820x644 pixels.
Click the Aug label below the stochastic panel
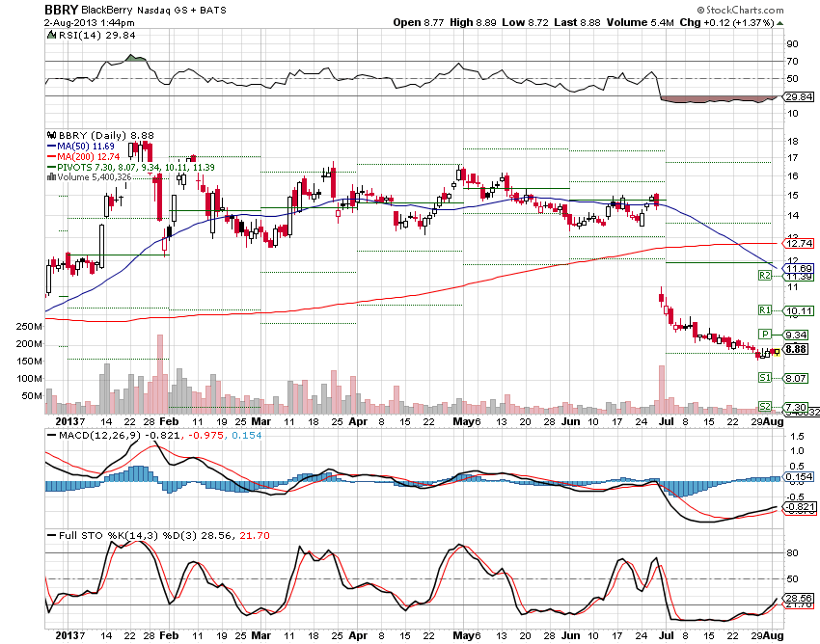coord(774,635)
